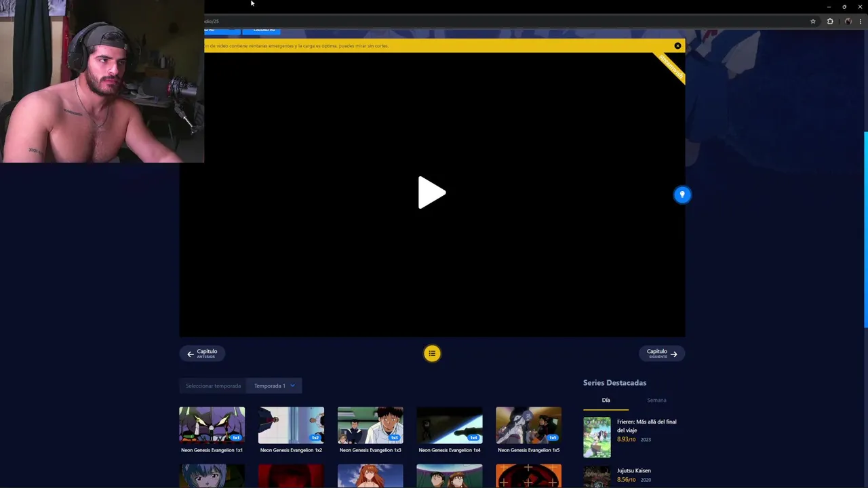Select the first blue server button above banner
The image size is (868, 488).
tap(222, 31)
